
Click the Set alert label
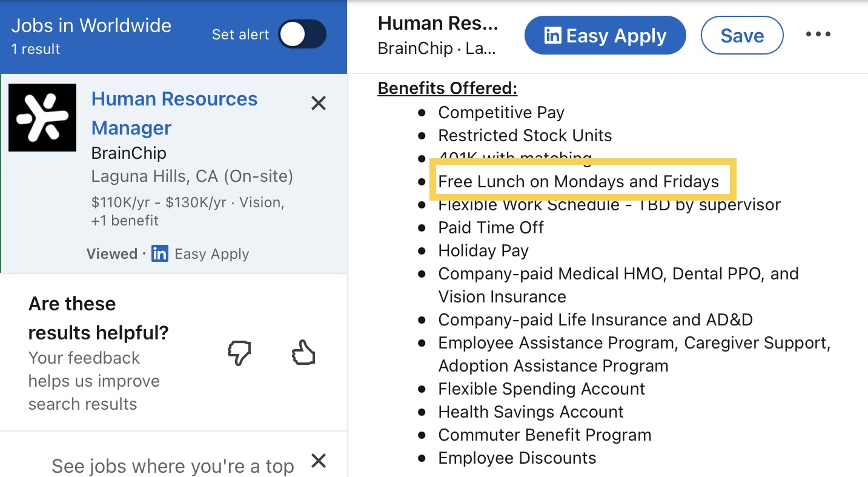[240, 35]
